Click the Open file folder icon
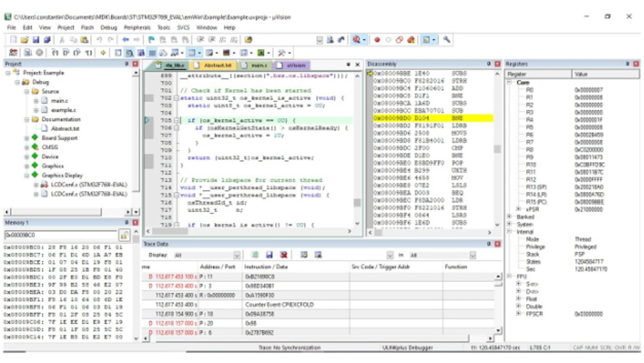Screen dimensions: 644x363 [25, 40]
